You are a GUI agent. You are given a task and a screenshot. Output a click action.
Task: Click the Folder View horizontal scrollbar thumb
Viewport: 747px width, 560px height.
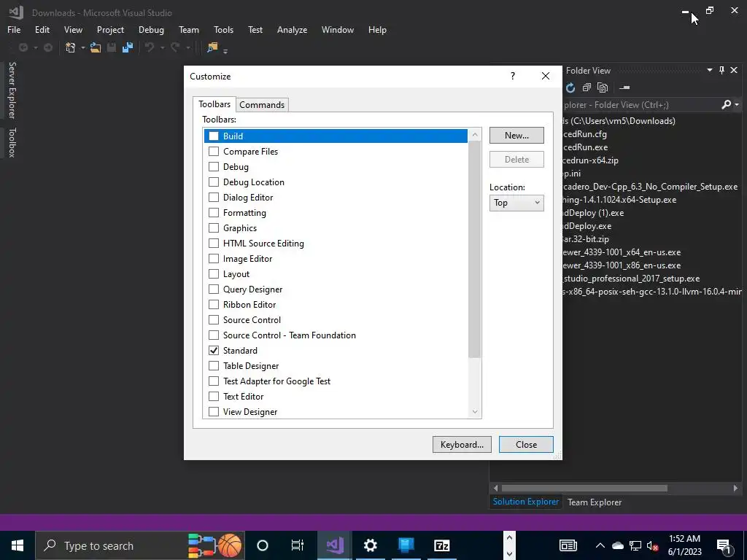pyautogui.click(x=584, y=488)
